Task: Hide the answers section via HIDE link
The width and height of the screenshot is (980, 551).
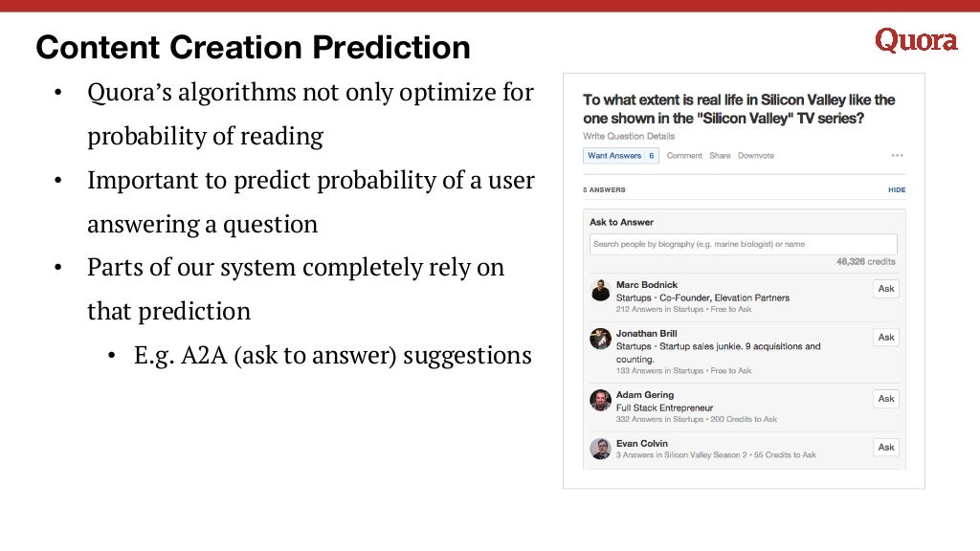Action: click(x=896, y=190)
